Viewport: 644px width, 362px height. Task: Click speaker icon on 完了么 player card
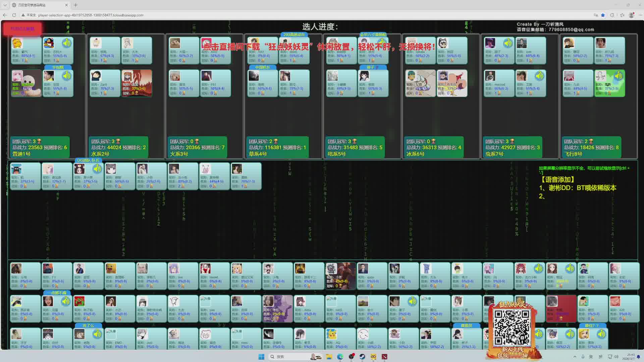pyautogui.click(x=97, y=334)
